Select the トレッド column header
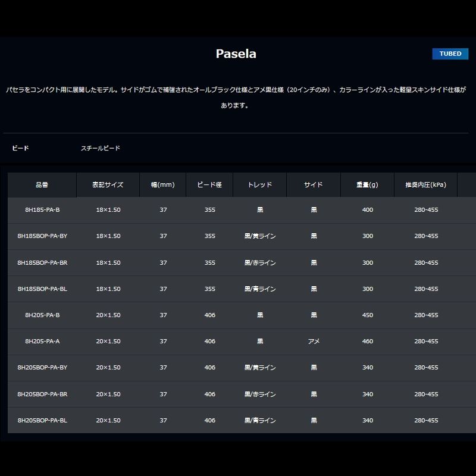This screenshot has width=476, height=476. click(259, 184)
